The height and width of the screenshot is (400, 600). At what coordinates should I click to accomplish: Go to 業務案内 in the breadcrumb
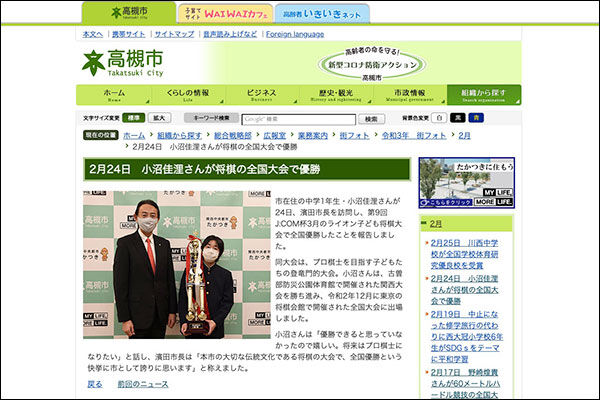(313, 136)
